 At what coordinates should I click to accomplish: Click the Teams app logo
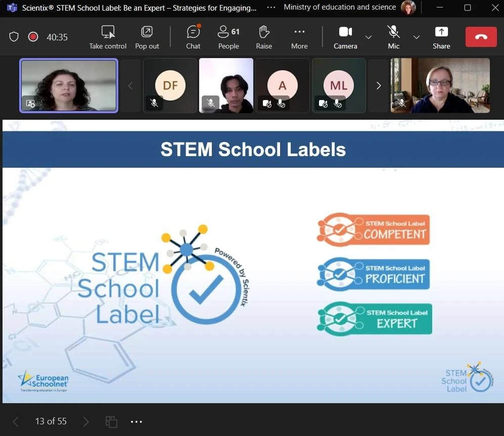(x=12, y=8)
